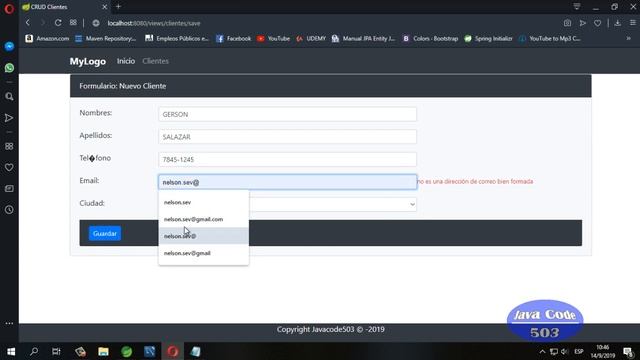640x360 pixels.
Task: Open Manual JPA Entity bookmark
Action: point(364,38)
